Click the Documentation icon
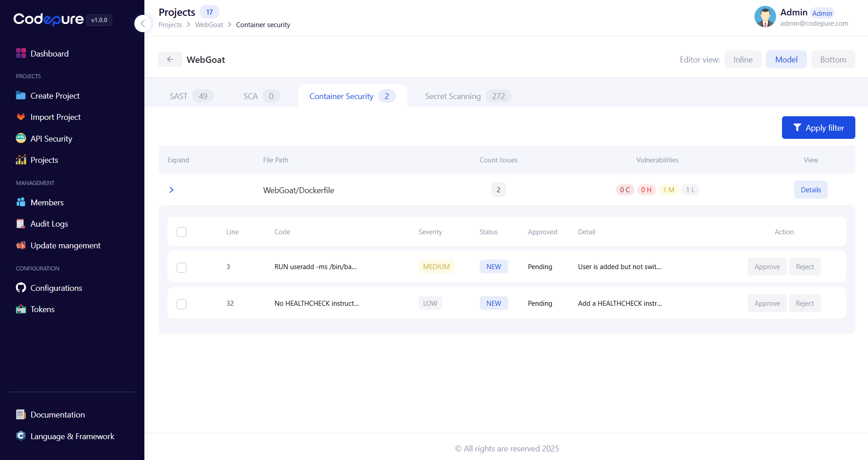The height and width of the screenshot is (460, 868). (21, 414)
